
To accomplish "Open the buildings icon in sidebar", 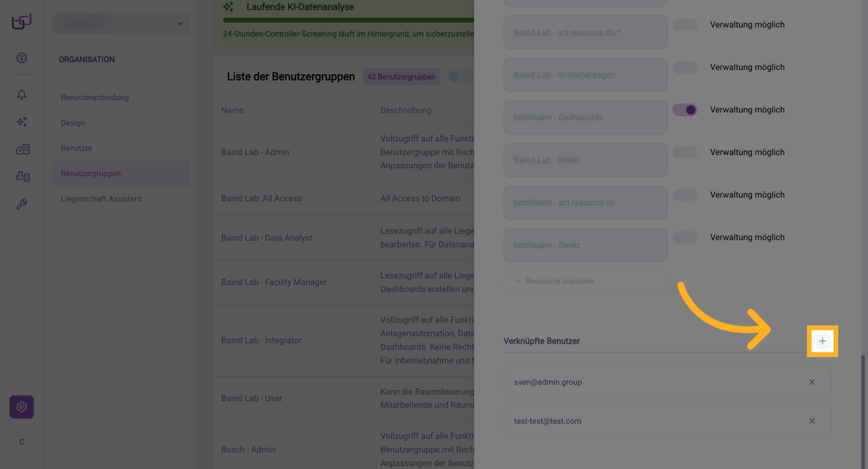I will (x=23, y=149).
